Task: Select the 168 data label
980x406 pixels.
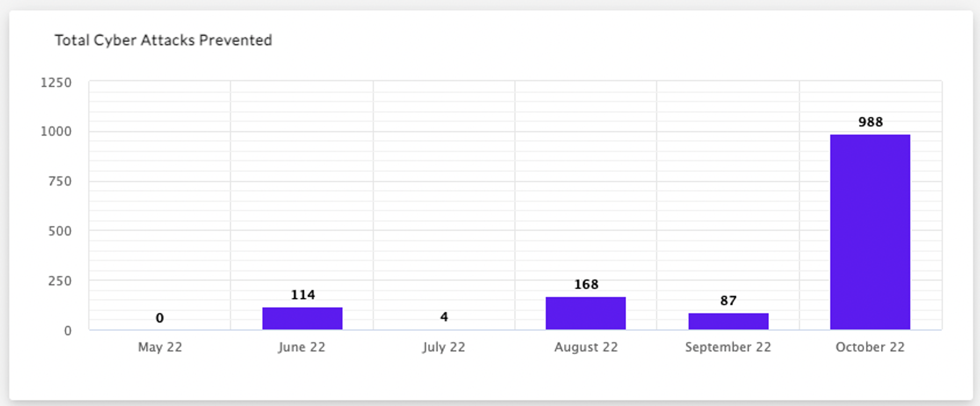Action: pos(586,284)
